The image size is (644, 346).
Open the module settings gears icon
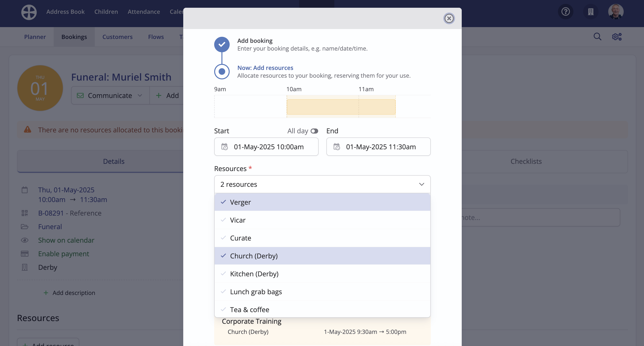616,37
